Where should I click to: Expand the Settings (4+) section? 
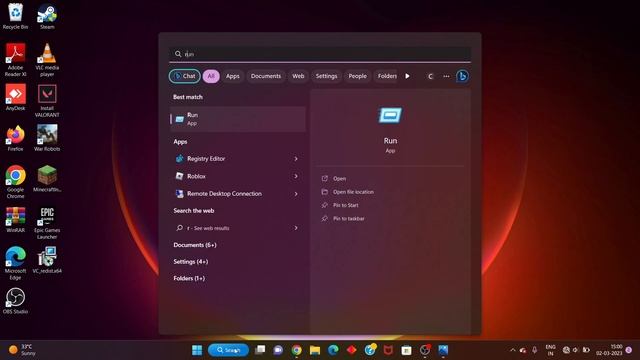click(191, 262)
